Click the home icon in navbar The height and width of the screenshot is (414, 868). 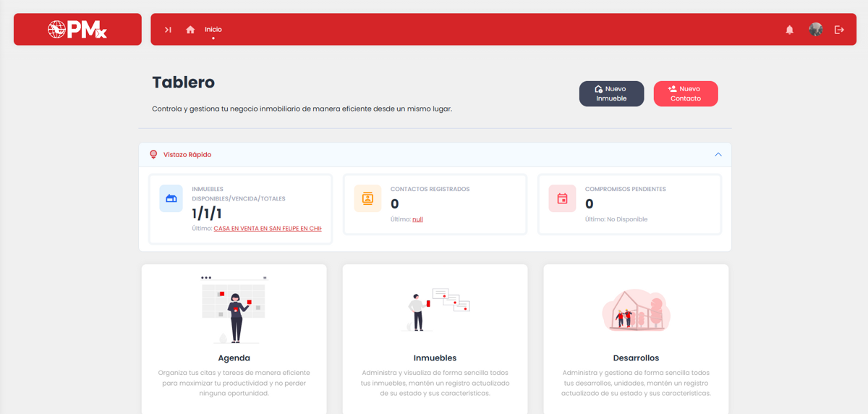click(190, 30)
